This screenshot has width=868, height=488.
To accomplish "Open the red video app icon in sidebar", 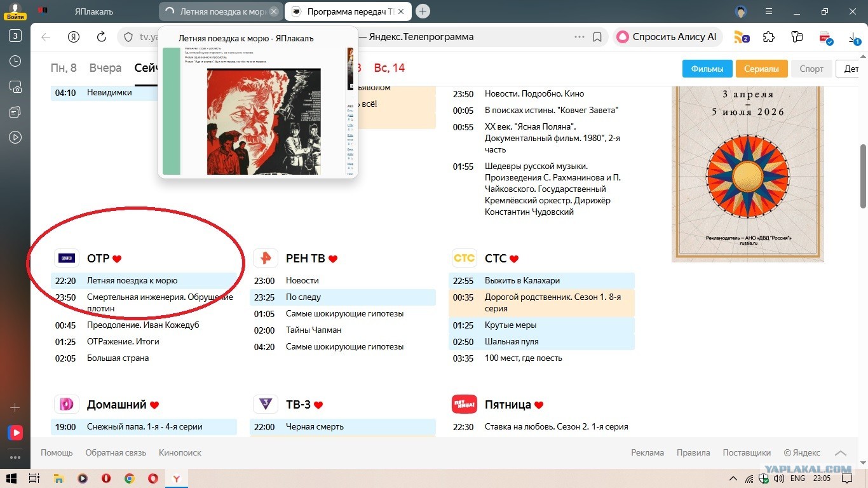I will (x=15, y=433).
